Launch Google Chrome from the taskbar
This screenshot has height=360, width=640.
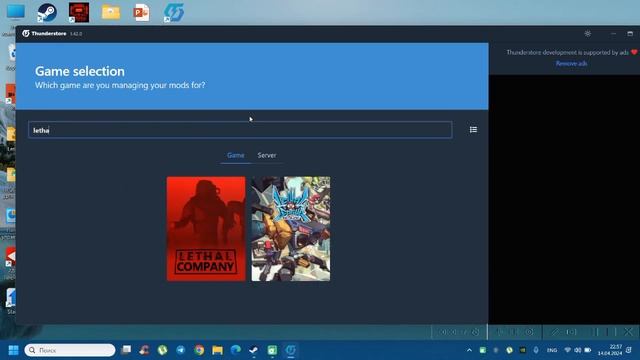click(199, 350)
